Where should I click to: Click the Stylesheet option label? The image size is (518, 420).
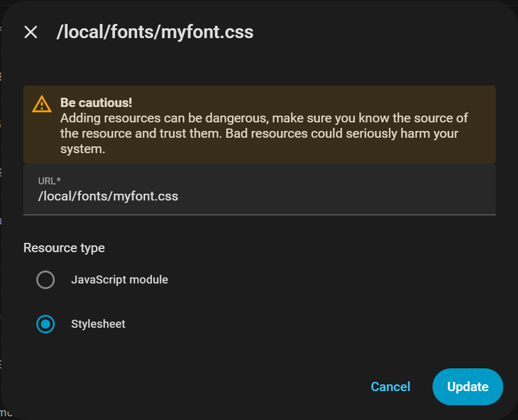pos(98,324)
